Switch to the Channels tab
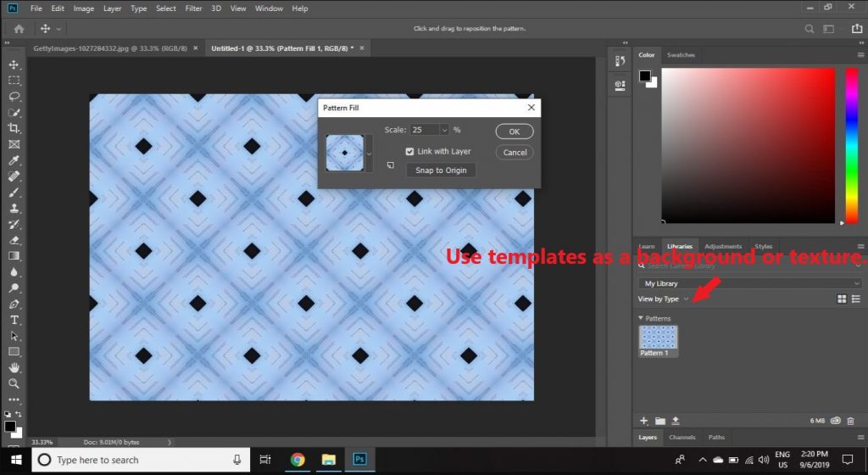Viewport: 868px width, 475px height. point(682,438)
